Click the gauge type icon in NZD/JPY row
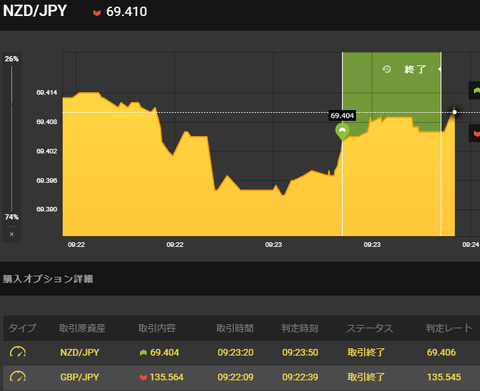The image size is (480, 391). [x=18, y=352]
